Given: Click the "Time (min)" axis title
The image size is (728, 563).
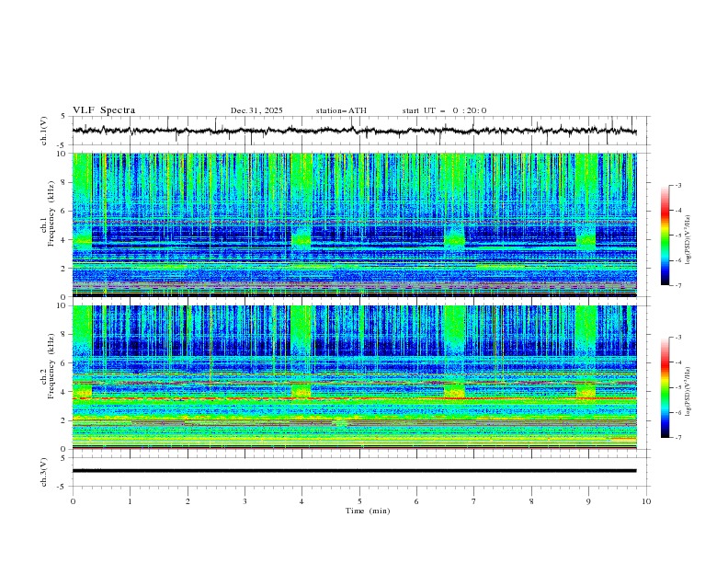Looking at the screenshot, I should [x=368, y=511].
